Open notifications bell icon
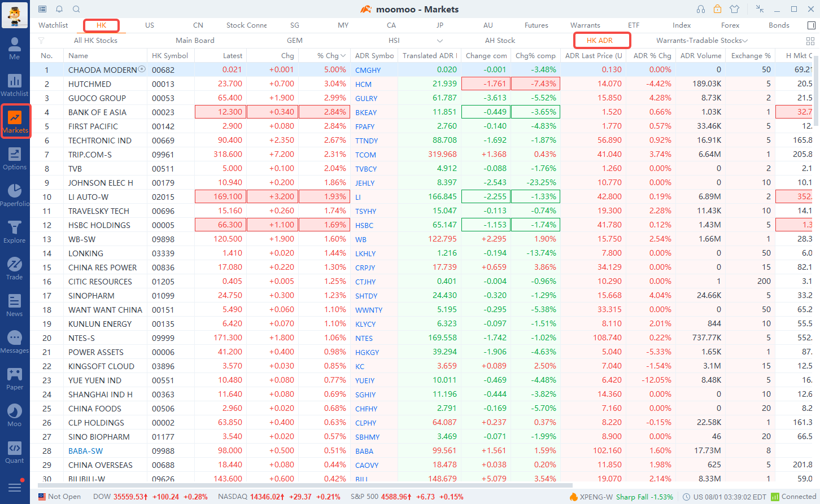 tap(59, 9)
